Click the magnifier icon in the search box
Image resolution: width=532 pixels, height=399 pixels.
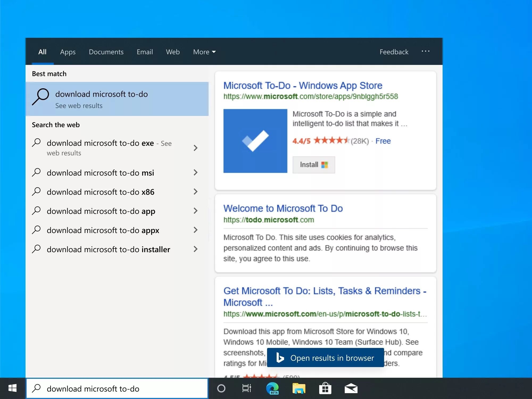tap(37, 388)
